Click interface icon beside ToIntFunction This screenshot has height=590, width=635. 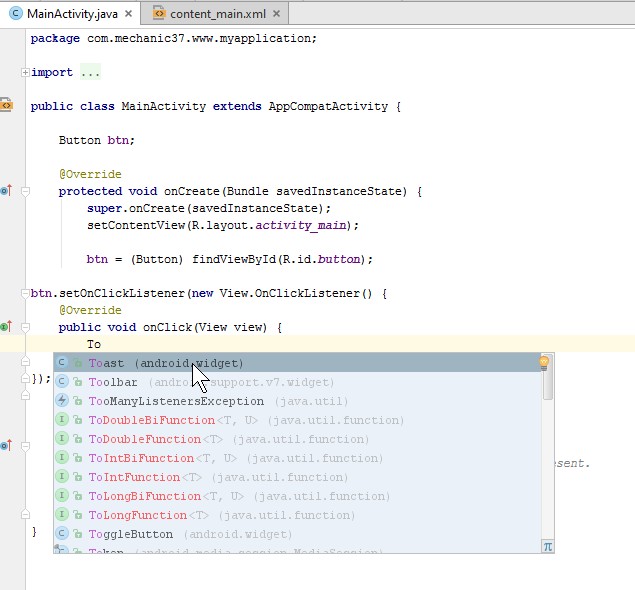tap(62, 476)
